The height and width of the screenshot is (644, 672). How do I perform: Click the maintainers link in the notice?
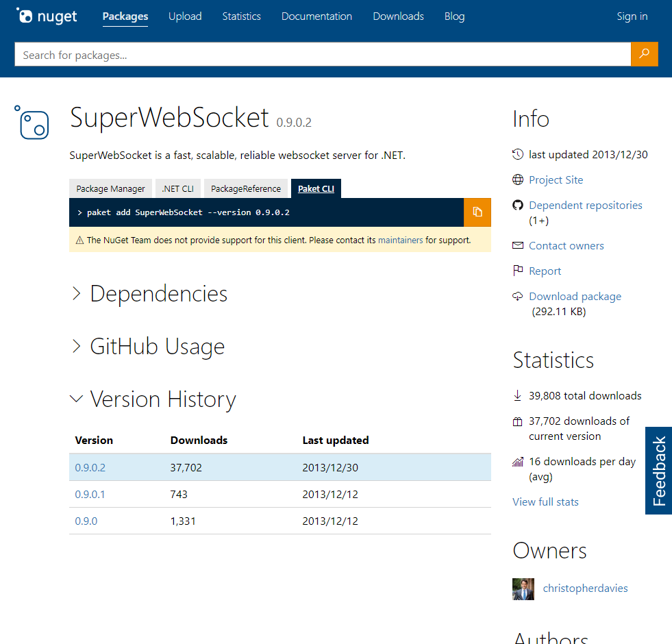[400, 240]
